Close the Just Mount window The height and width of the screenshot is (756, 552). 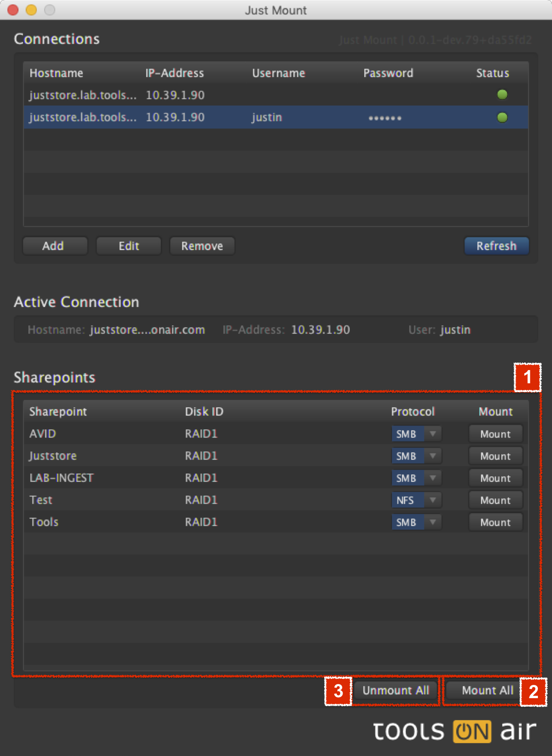tap(13, 10)
